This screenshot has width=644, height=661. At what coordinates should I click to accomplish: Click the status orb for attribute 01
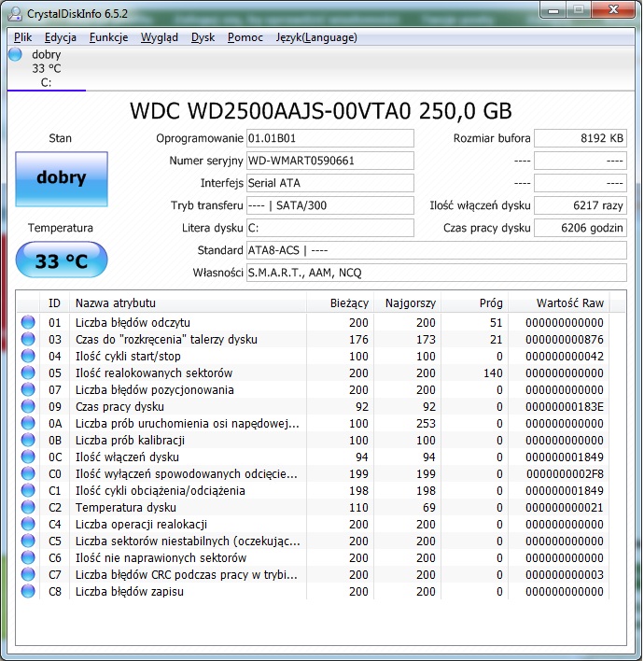point(28,322)
